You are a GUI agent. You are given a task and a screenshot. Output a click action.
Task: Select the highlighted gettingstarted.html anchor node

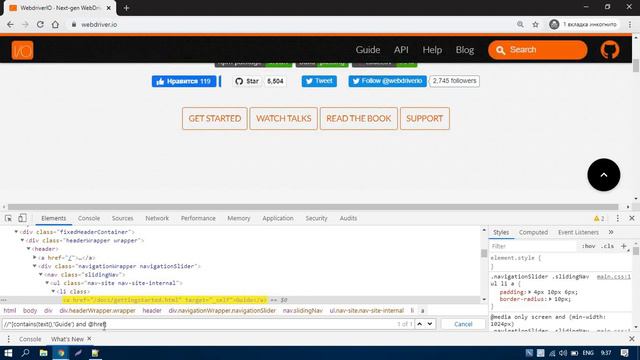click(x=165, y=300)
